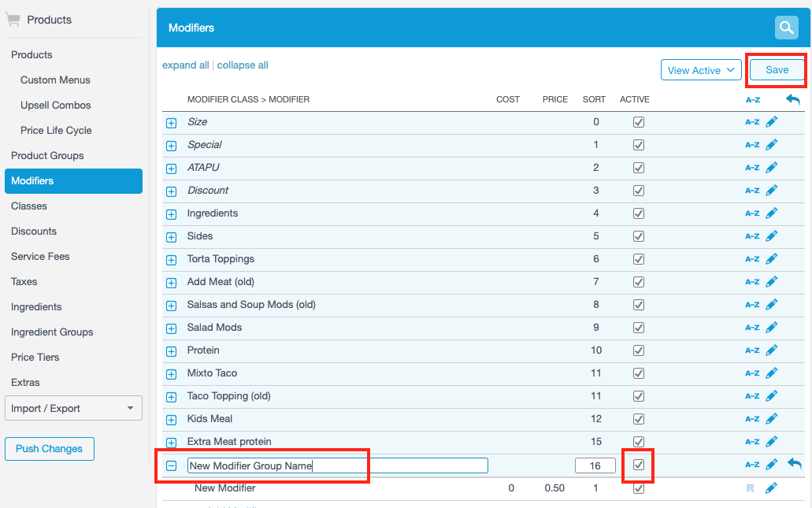Toggle the Active checkbox for New Modifier Group

638,465
